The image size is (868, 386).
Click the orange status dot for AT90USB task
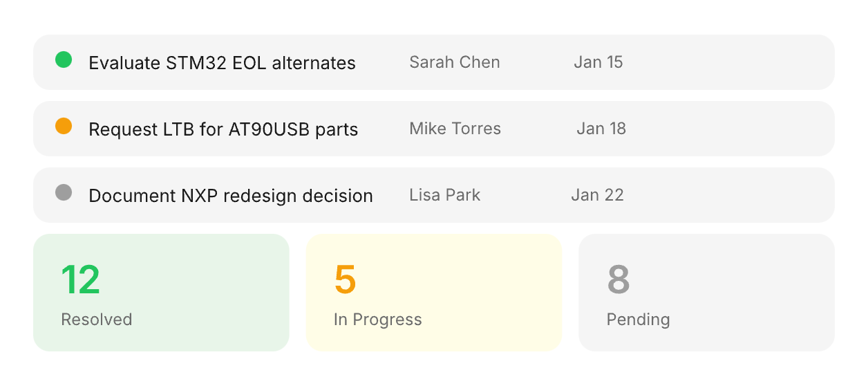click(x=64, y=127)
